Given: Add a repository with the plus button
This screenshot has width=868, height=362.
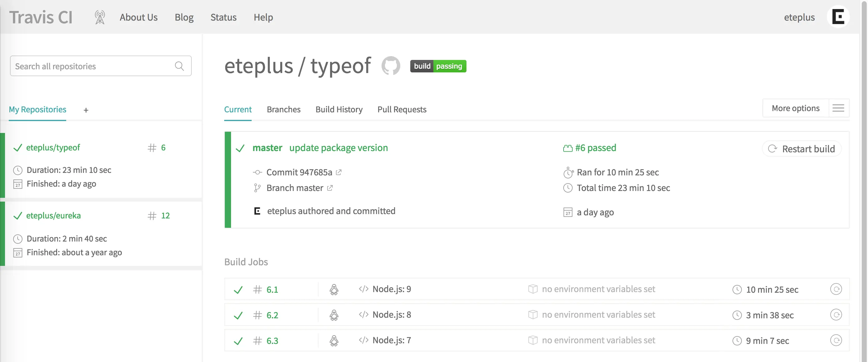Looking at the screenshot, I should [86, 110].
